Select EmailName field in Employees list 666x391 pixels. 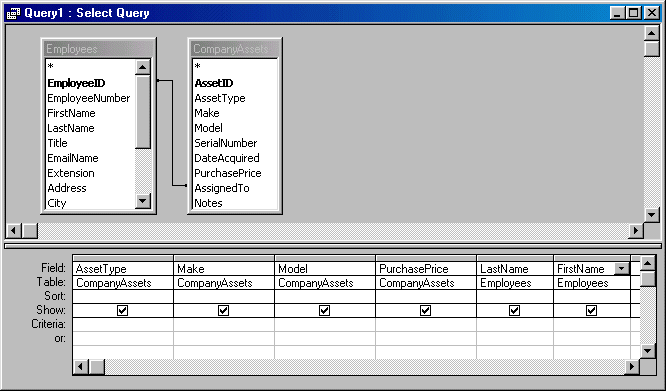point(73,158)
